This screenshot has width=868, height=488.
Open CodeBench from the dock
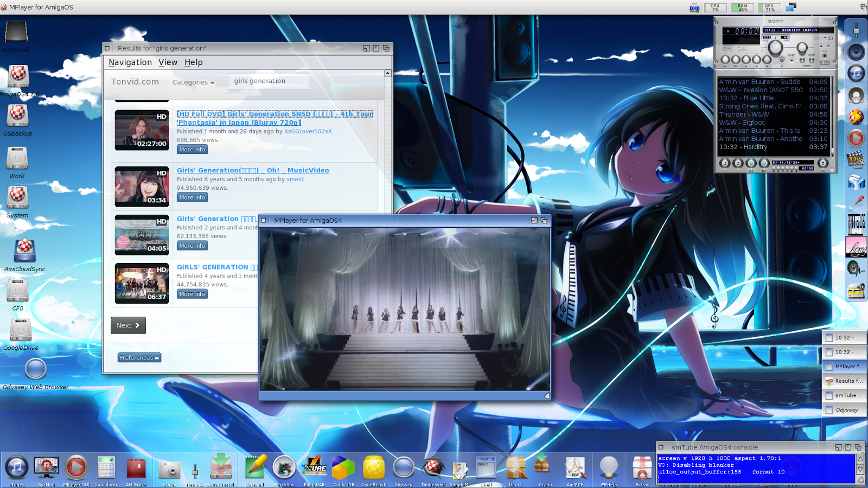coord(374,468)
